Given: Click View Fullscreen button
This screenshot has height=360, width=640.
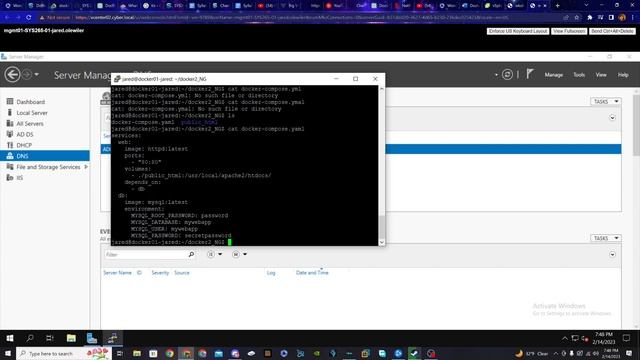Looking at the screenshot, I should click(569, 31).
